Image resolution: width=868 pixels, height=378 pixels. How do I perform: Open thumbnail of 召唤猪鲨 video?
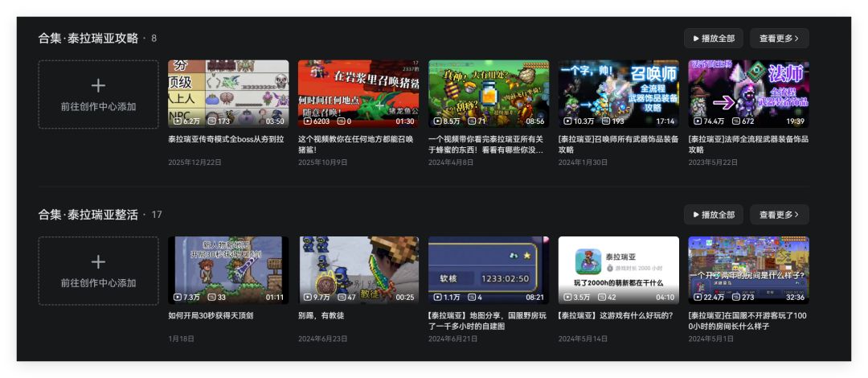click(358, 93)
